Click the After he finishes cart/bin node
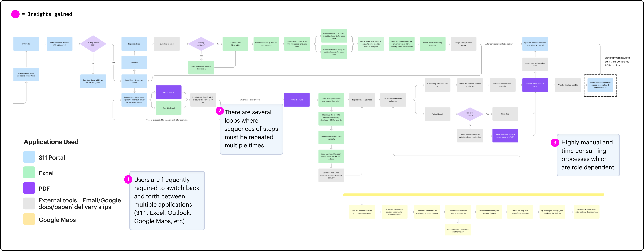The height and width of the screenshot is (251, 644). coord(568,85)
